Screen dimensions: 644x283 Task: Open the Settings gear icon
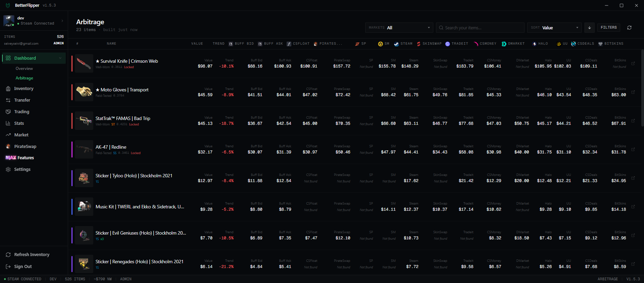(x=8, y=169)
